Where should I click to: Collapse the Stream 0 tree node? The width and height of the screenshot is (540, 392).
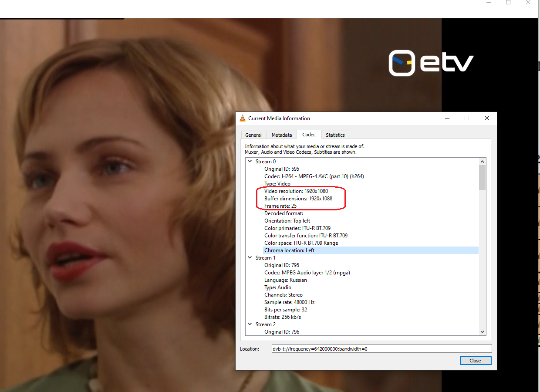point(250,162)
